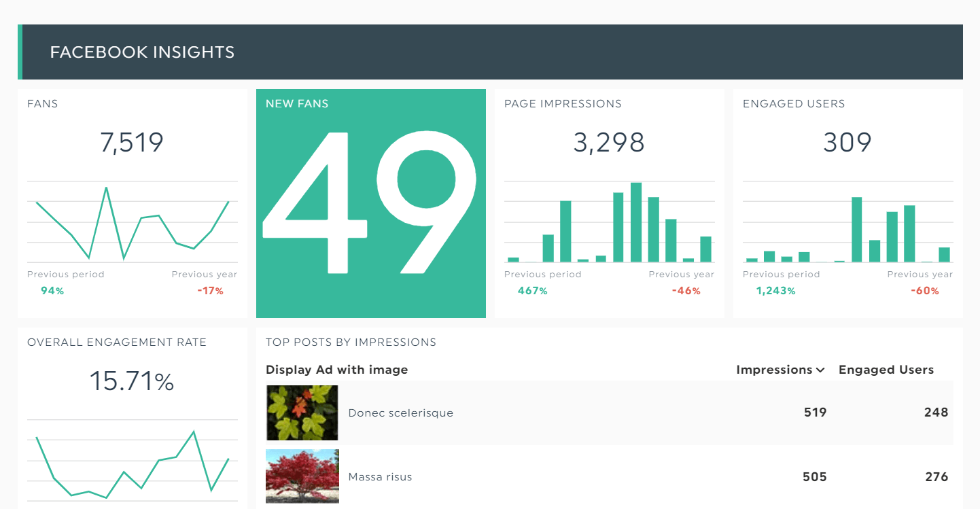Image resolution: width=980 pixels, height=509 pixels.
Task: Click the Facebook Insights header title
Action: click(x=142, y=52)
